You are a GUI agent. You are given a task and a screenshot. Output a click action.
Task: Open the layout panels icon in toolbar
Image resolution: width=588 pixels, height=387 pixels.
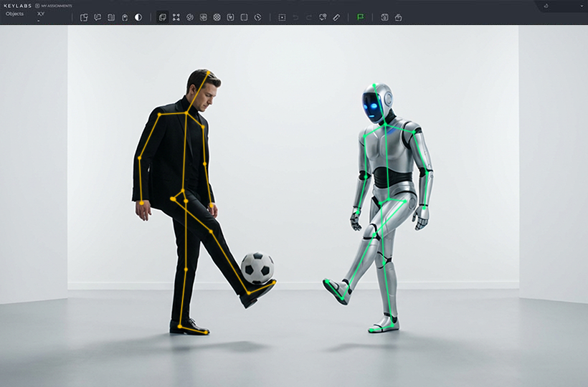pos(84,17)
